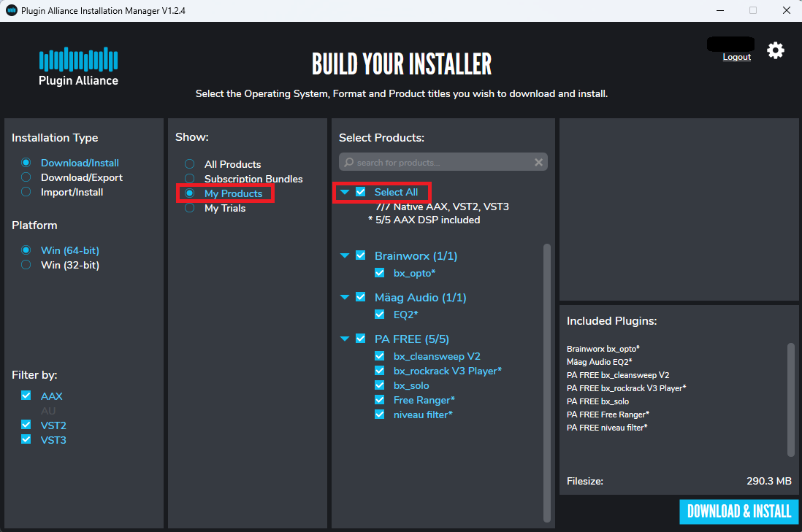This screenshot has height=532, width=802.
Task: Click the Logout link
Action: pos(736,56)
